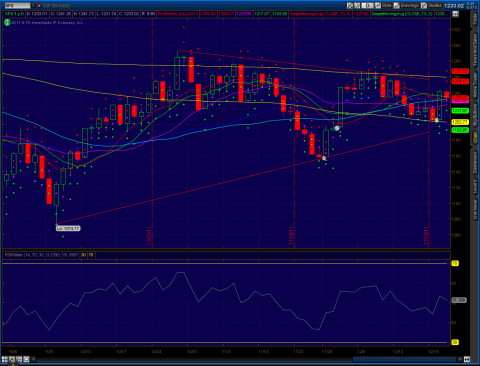Viewport: 480px width, 366px height.
Task: Click the Style chart icon
Action: 378,5
